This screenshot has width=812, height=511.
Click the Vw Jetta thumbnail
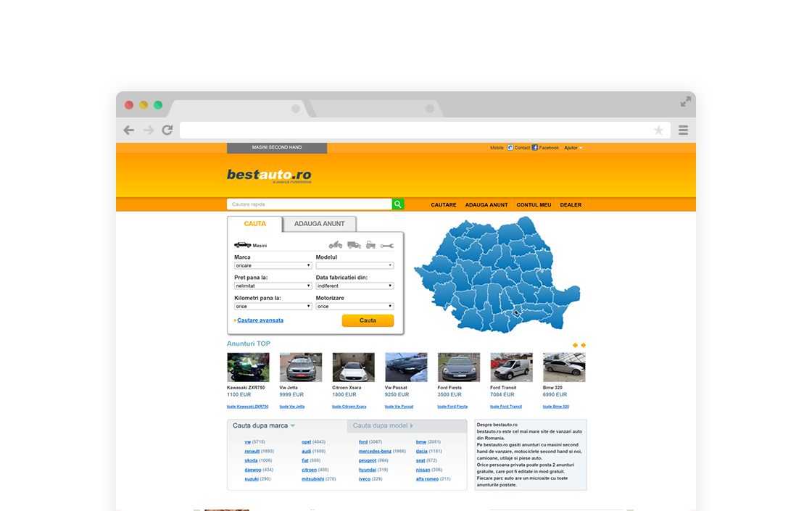point(301,367)
